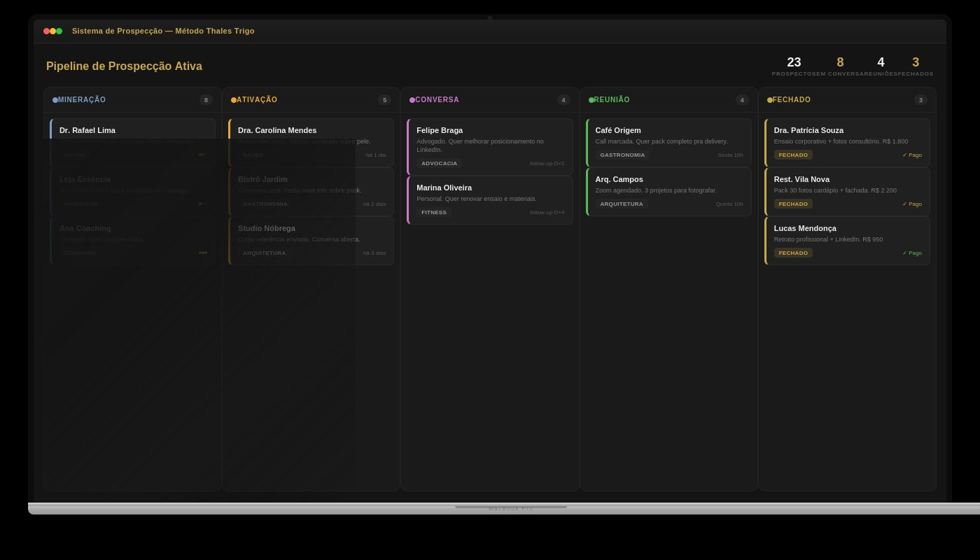Viewport: 980px width, 560px height.
Task: Click the pink dot beside Conversa header
Action: point(412,100)
